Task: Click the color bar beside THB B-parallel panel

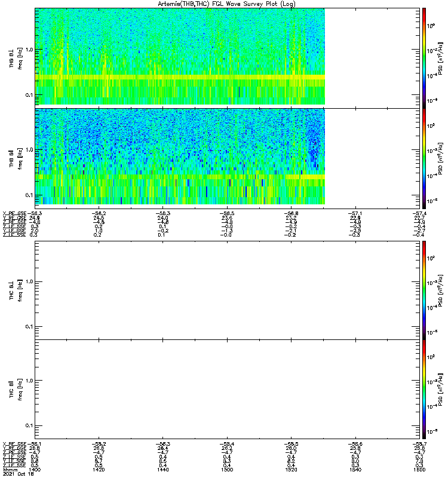Action: [x=424, y=158]
